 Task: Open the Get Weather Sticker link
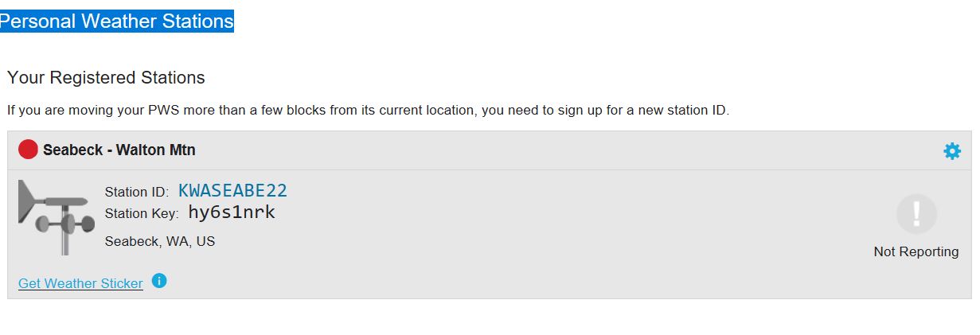click(x=80, y=283)
